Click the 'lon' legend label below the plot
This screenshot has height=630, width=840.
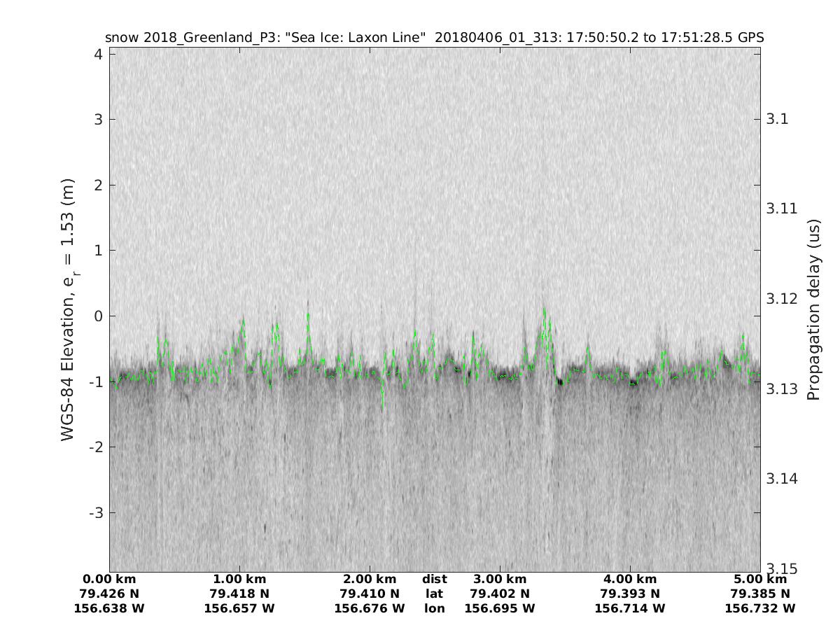coord(434,608)
